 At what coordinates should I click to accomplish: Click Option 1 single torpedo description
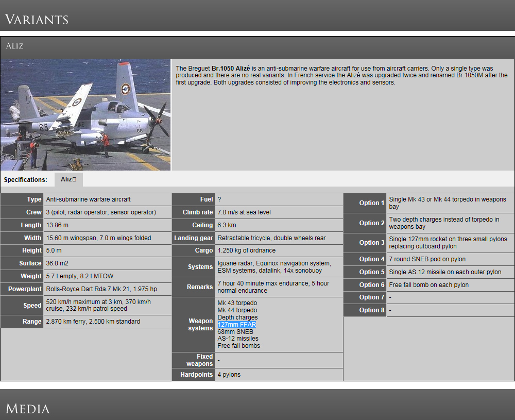[x=448, y=203]
